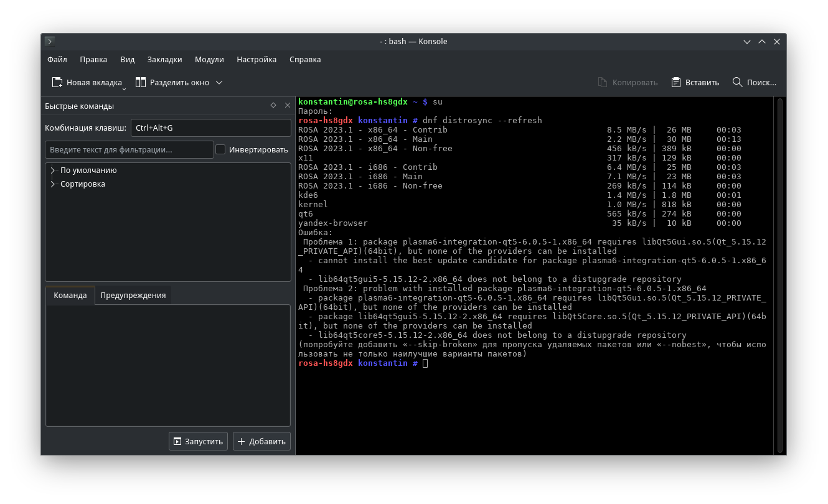
Task: Close the Быстрые команды panel
Action: pos(287,106)
